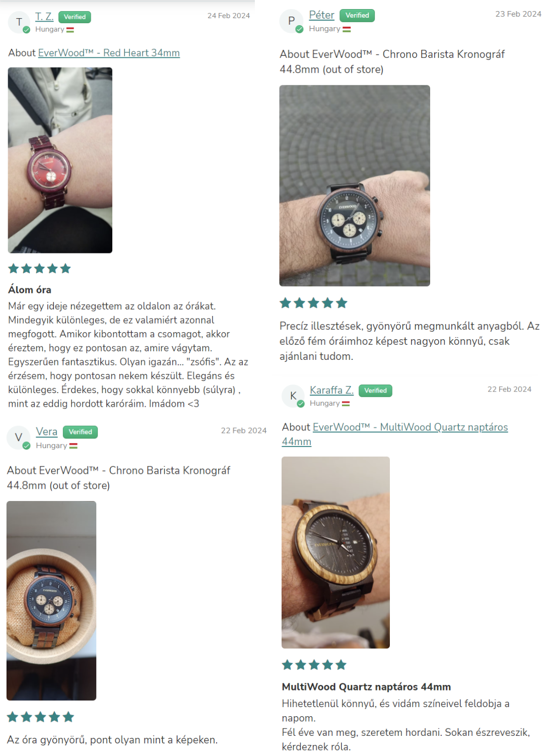Viewport: 544px width, 756px height.
Task: Open Vera reviewer profile link
Action: [46, 432]
